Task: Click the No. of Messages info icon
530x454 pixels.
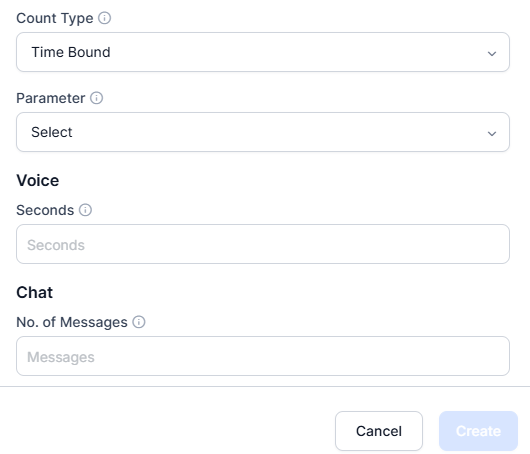Action: click(139, 322)
